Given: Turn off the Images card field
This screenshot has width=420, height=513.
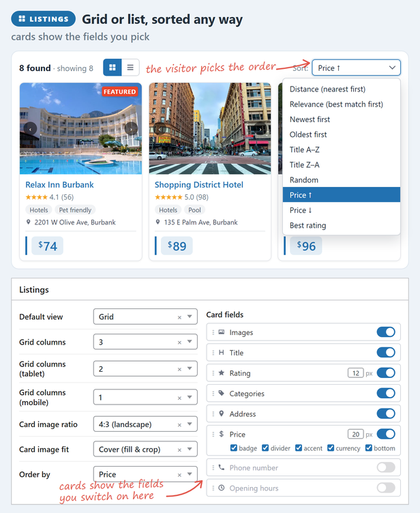Looking at the screenshot, I should point(386,332).
